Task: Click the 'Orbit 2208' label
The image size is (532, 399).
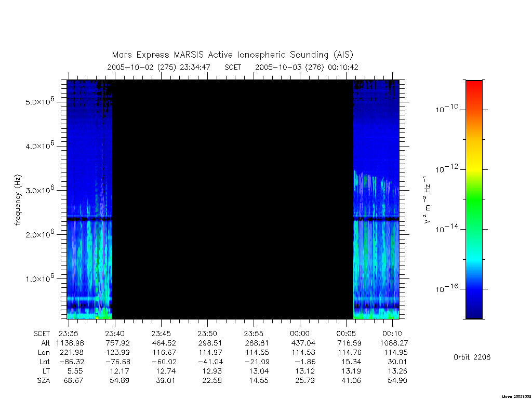Action: pyautogui.click(x=472, y=357)
